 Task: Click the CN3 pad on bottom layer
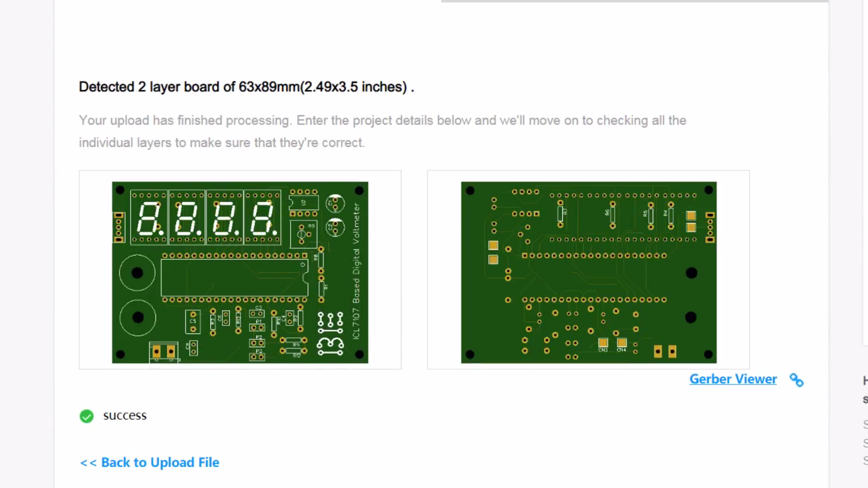pyautogui.click(x=603, y=343)
